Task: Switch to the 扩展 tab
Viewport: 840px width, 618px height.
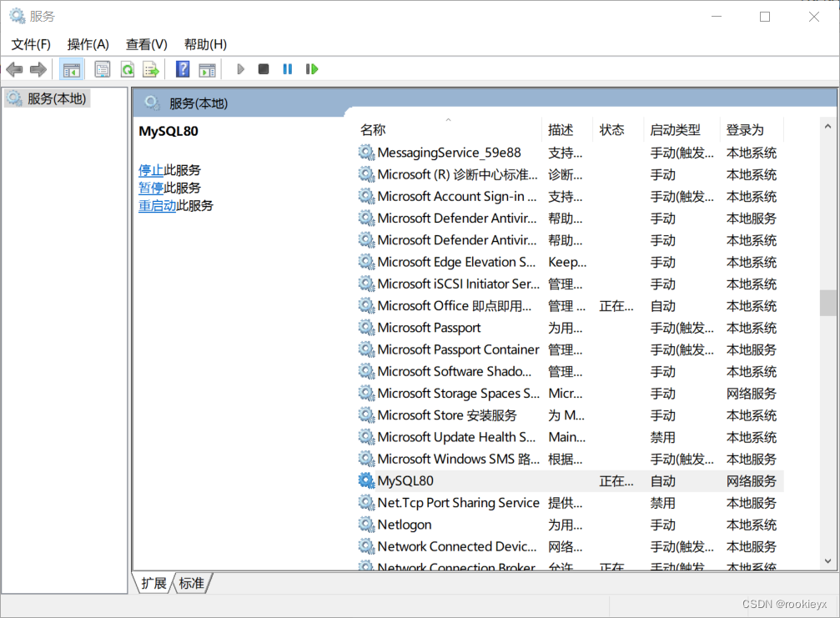Action: pyautogui.click(x=153, y=583)
